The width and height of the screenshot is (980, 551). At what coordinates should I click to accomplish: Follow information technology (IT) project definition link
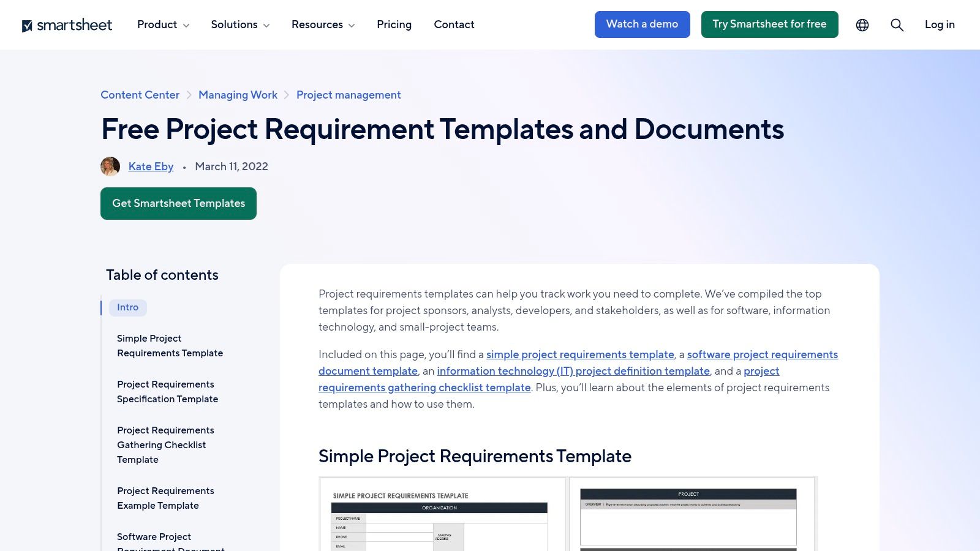(573, 371)
